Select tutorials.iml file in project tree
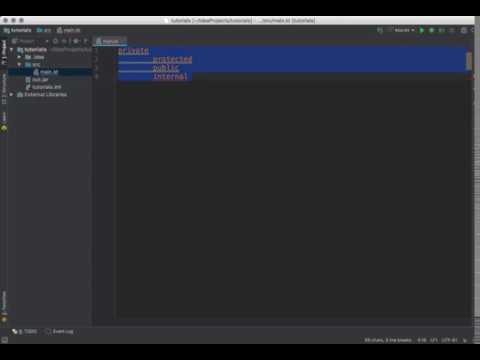The image size is (480, 360). (x=44, y=87)
